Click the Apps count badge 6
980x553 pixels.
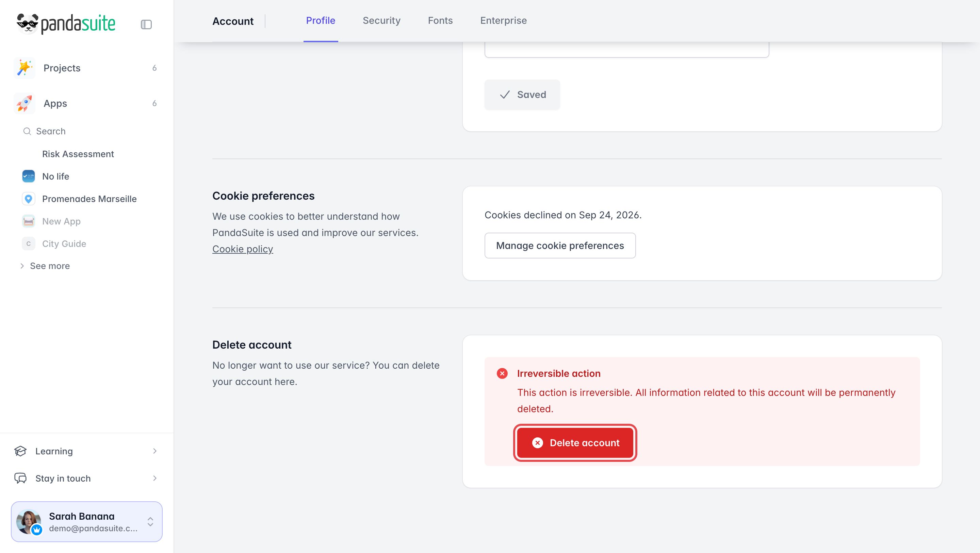tap(154, 103)
